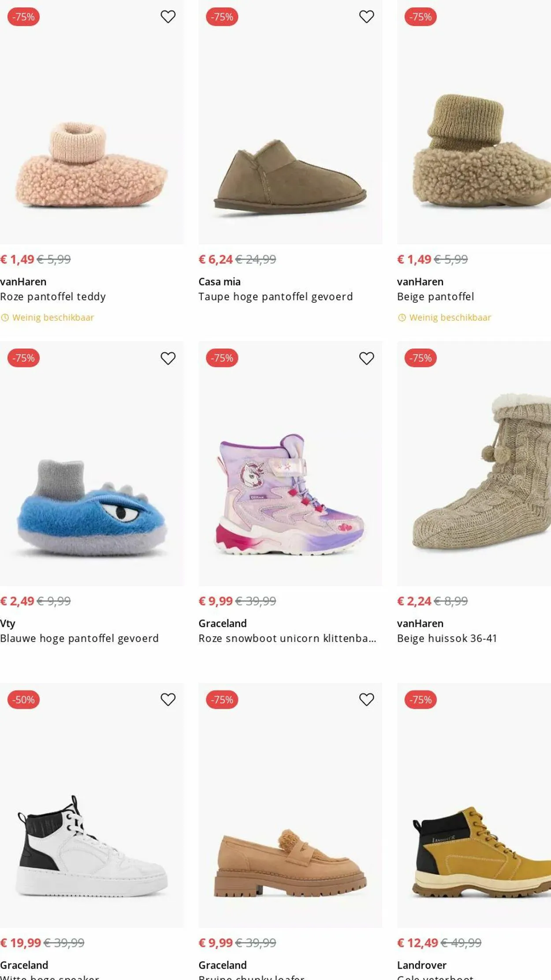Save the white high sneaker to favorites
The height and width of the screenshot is (980, 551).
(x=168, y=699)
